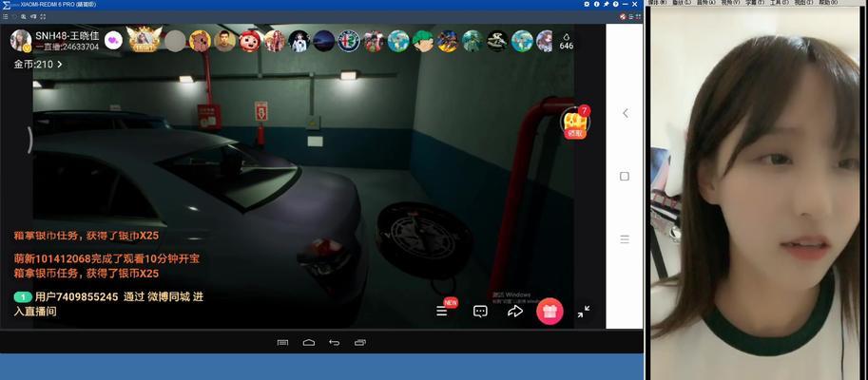Open the 工具 menu in video player
868x380 pixels.
pyautogui.click(x=779, y=3)
